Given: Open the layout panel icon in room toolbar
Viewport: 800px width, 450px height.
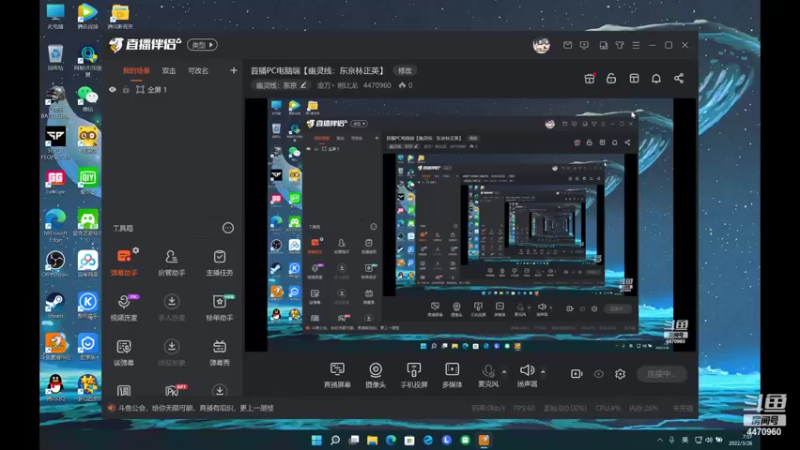Looking at the screenshot, I should pos(634,78).
